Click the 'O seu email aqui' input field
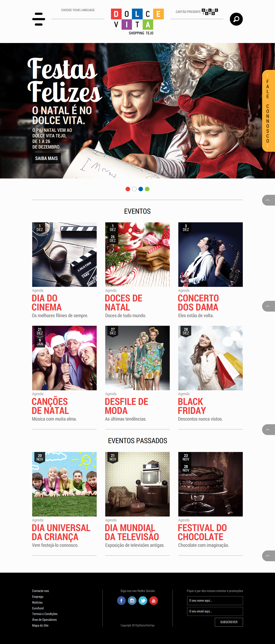 pos(215,611)
